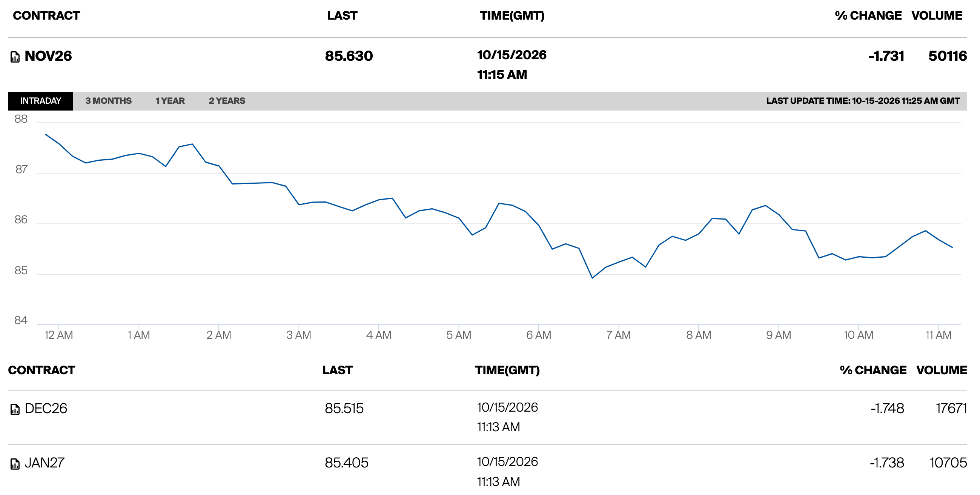The width and height of the screenshot is (980, 495).
Task: Click the 88 y-axis label
Action: 21,119
